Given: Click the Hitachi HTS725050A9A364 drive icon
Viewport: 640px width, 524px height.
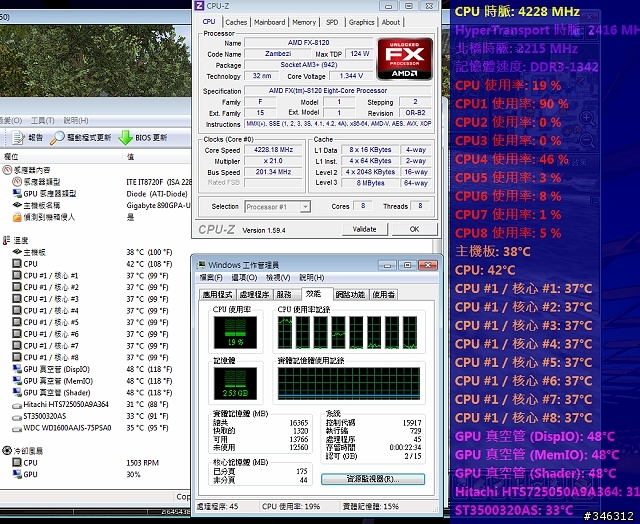Looking at the screenshot, I should (x=17, y=406).
